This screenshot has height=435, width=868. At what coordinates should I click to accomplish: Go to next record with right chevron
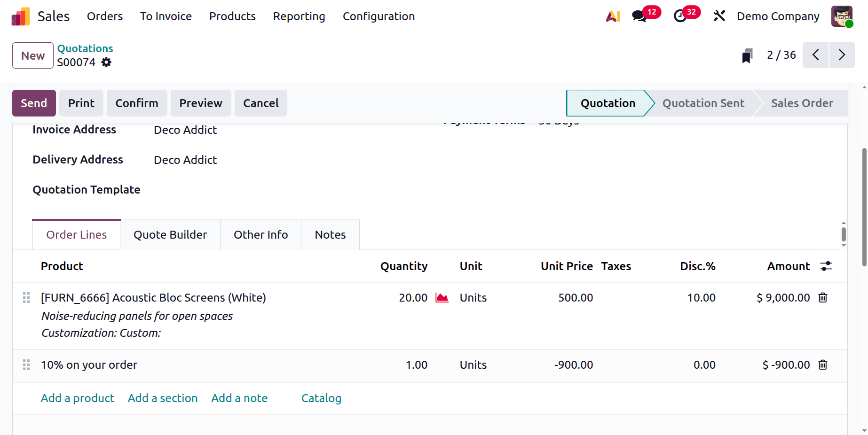[842, 55]
